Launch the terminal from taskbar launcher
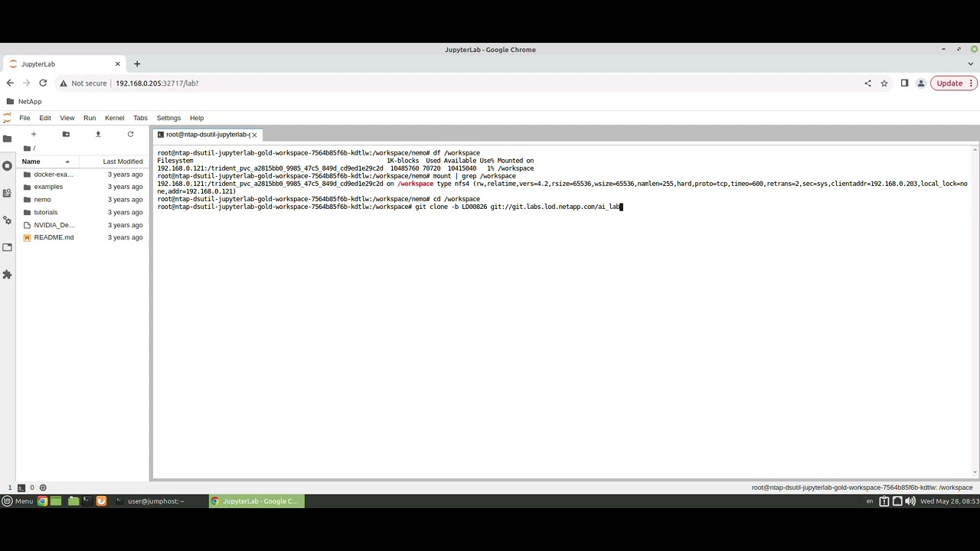Viewport: 980px width, 551px height. 87,501
